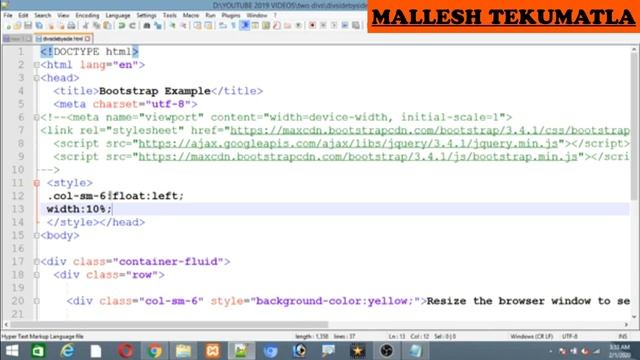
Task: Open the Settings menu
Action: tap(146, 15)
